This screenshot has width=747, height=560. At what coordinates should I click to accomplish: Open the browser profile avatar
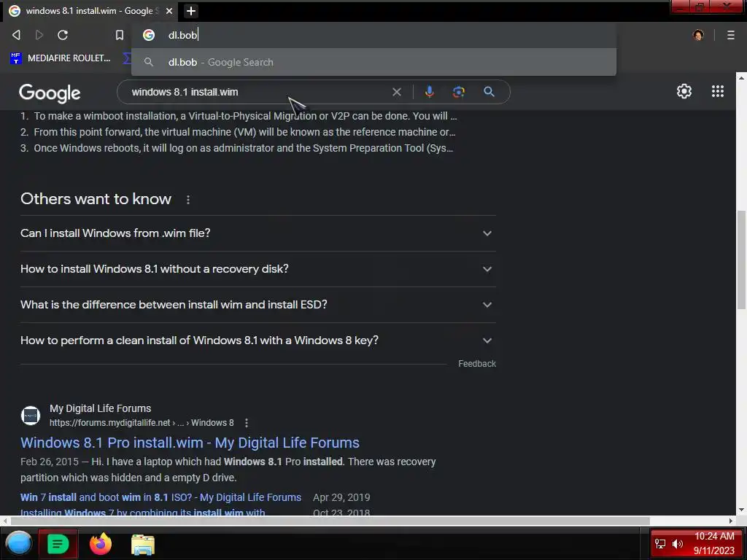(x=698, y=35)
